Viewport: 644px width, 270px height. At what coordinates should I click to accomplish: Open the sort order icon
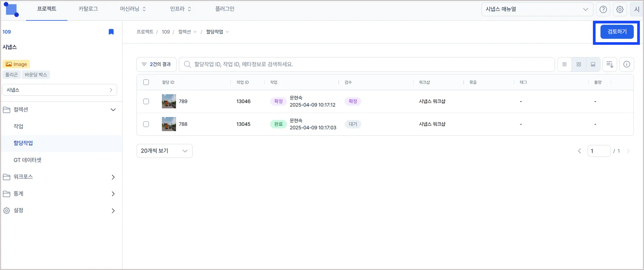pos(610,64)
